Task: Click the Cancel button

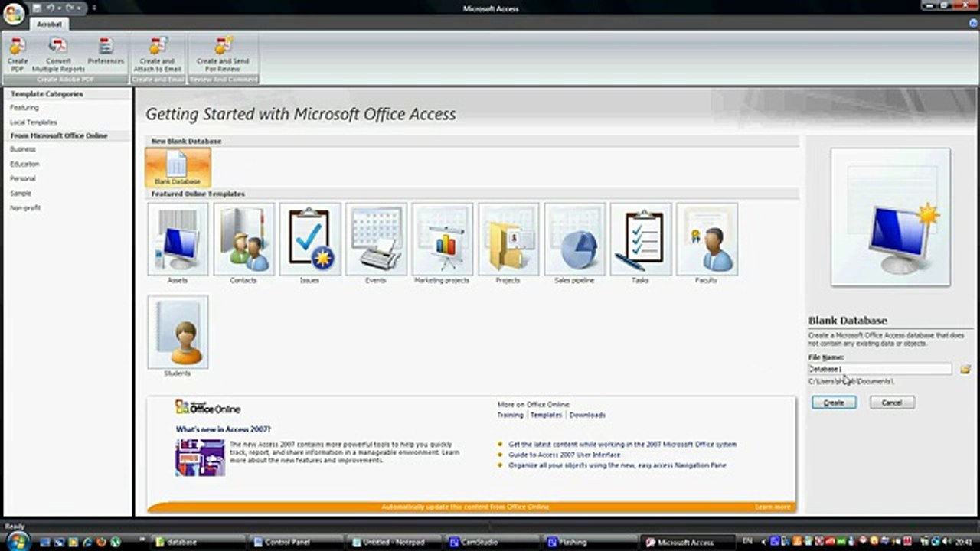Action: point(892,403)
